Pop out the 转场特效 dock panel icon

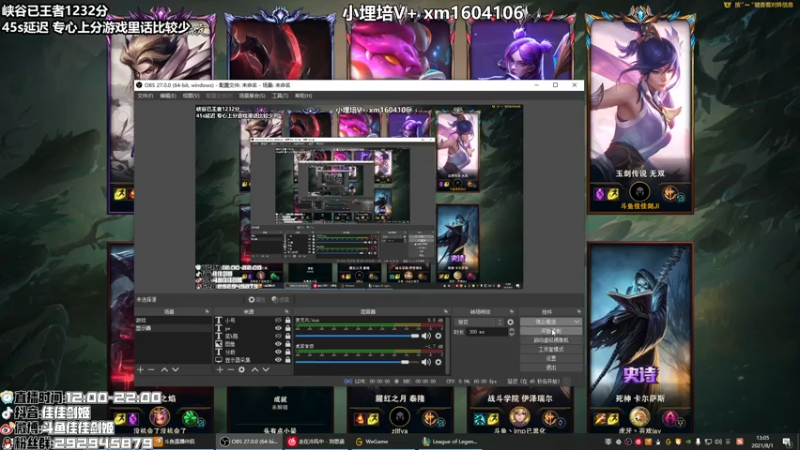pyautogui.click(x=512, y=312)
